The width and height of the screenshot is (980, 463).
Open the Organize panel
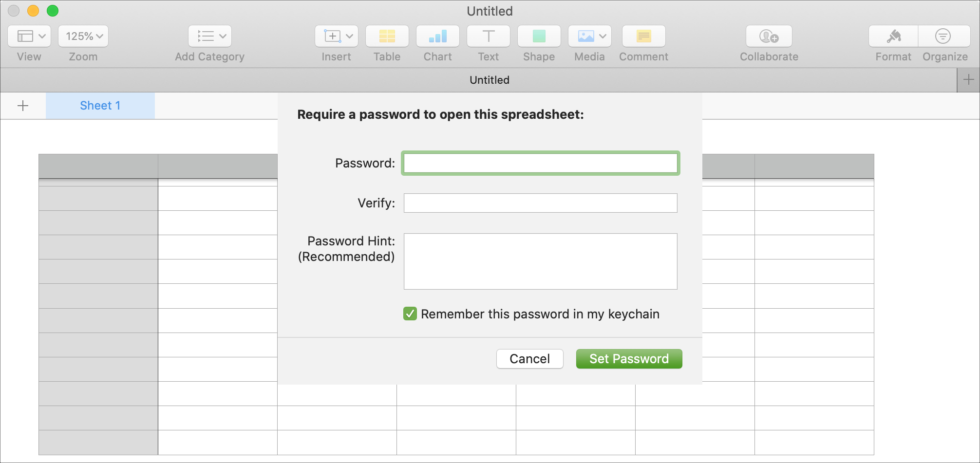pyautogui.click(x=944, y=36)
